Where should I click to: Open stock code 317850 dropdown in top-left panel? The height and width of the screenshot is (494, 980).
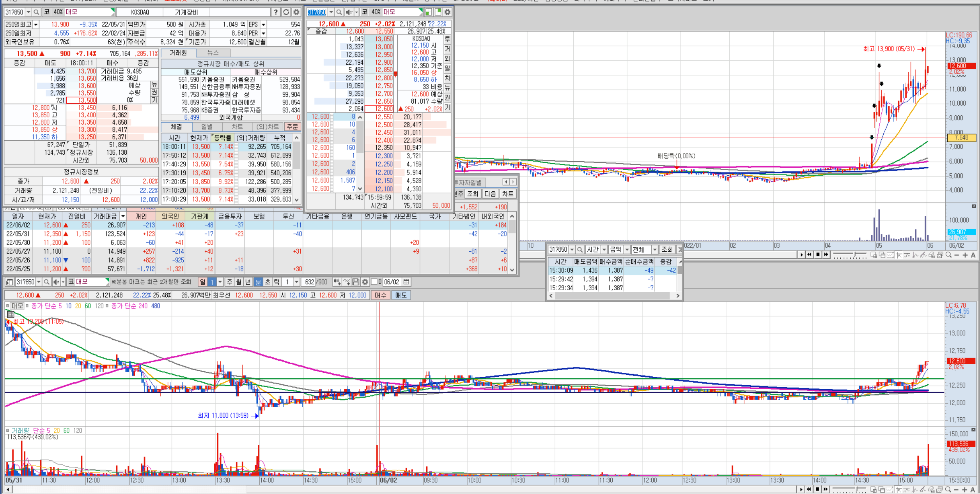coord(28,12)
